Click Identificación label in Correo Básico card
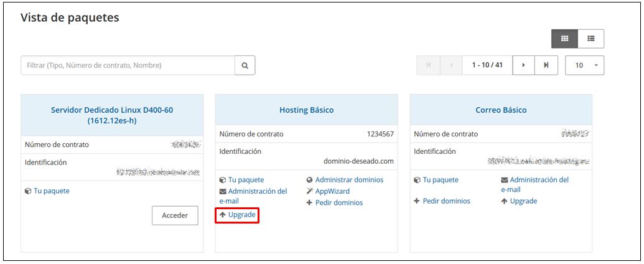This screenshot has height=264, width=644. coord(435,151)
